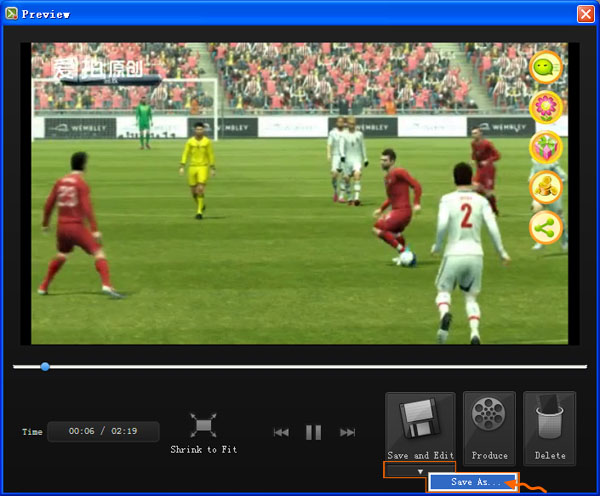Choose Save As... from the menu

pos(473,482)
